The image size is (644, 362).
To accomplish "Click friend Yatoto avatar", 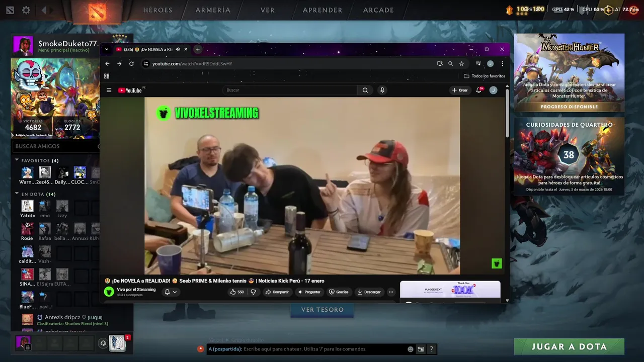I will [27, 206].
